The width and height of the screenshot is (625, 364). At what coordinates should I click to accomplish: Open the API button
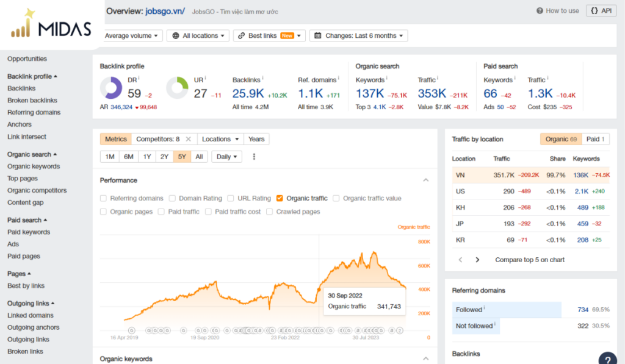[601, 11]
